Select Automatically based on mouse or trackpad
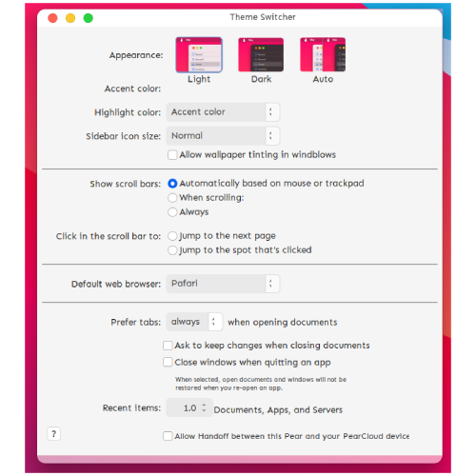 [x=172, y=184]
